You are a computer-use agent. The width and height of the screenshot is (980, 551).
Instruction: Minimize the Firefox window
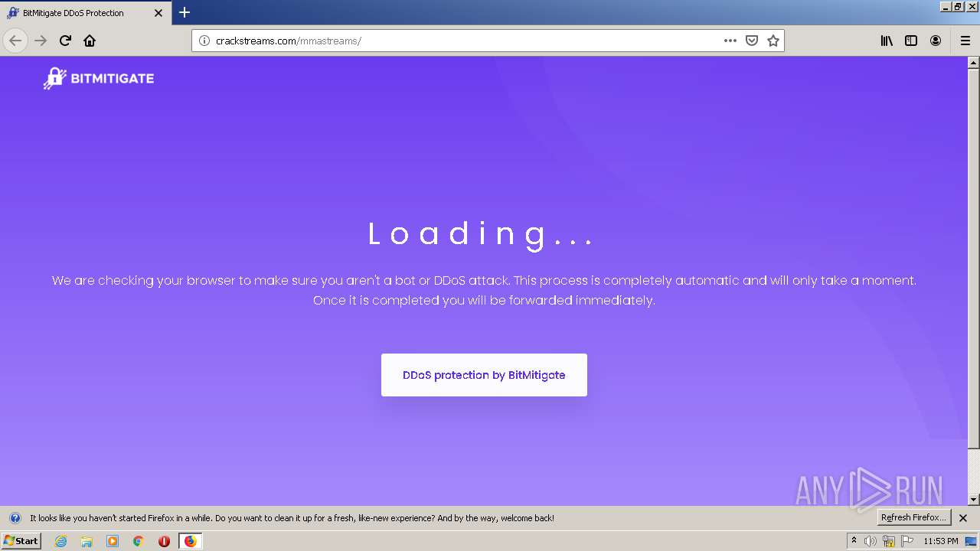(x=945, y=6)
